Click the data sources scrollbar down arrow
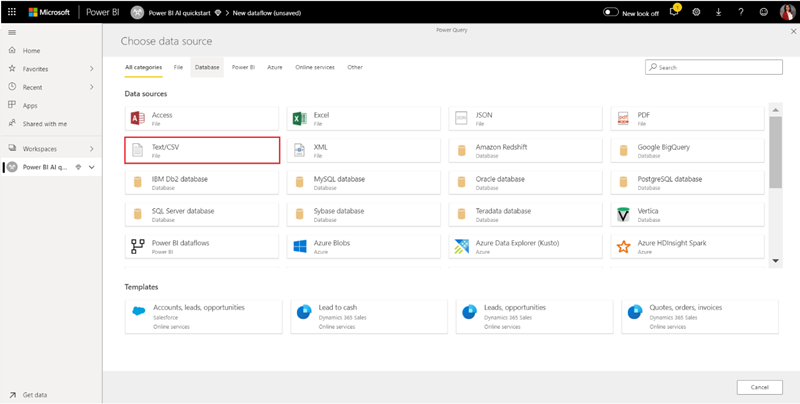Viewport: 800px width, 404px height. coord(776,261)
